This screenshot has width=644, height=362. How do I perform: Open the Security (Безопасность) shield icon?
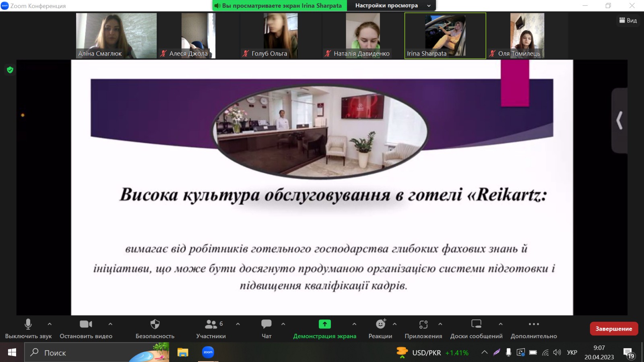[x=155, y=325]
